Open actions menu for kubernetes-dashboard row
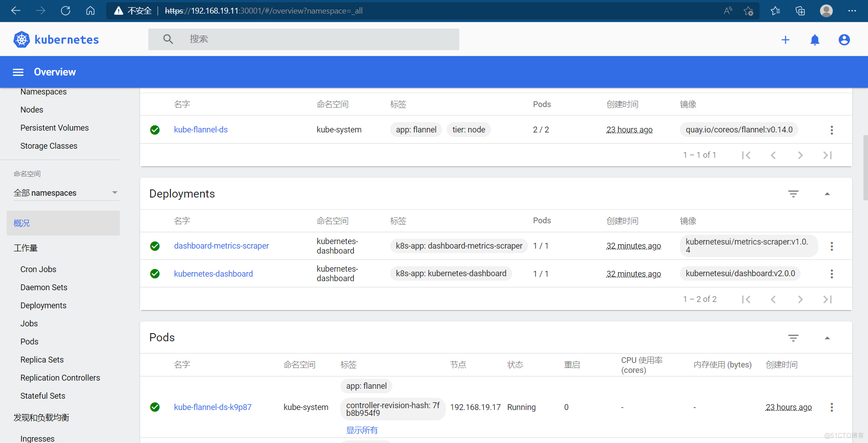 pos(831,274)
